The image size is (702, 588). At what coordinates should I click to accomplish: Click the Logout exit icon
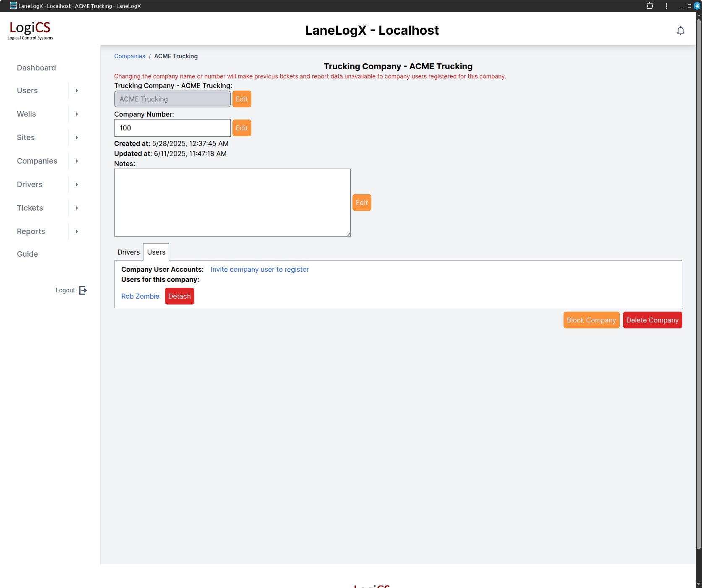83,290
